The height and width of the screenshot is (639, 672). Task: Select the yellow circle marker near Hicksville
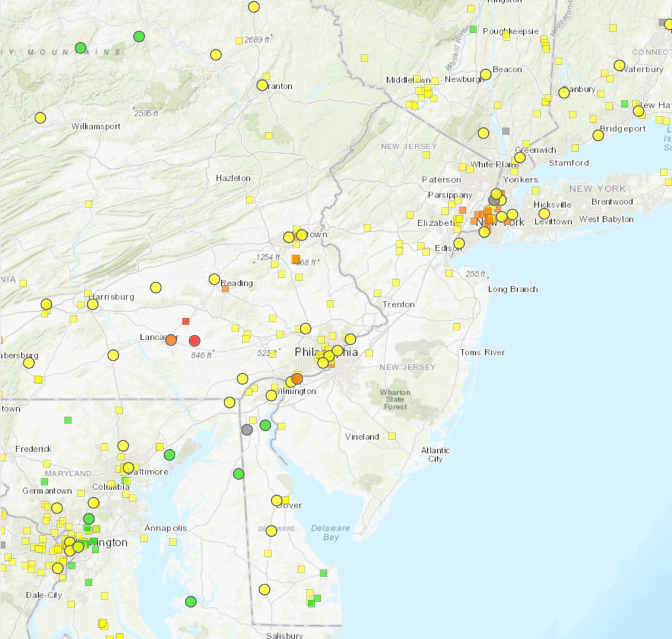coord(544,213)
